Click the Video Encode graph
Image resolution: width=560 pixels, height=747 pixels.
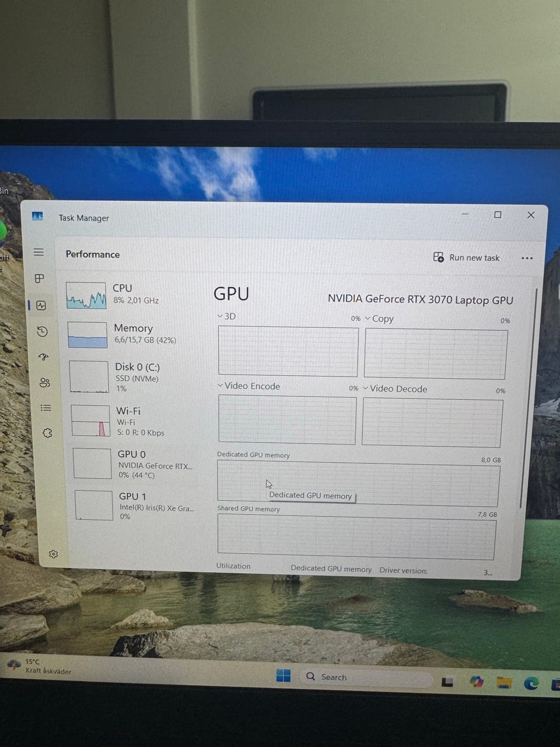pos(287,420)
